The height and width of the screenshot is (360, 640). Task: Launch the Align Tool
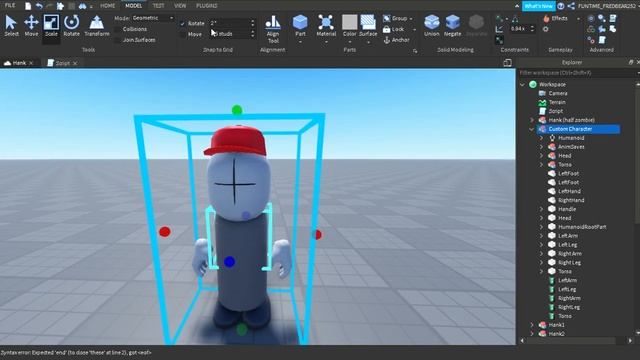[x=273, y=29]
